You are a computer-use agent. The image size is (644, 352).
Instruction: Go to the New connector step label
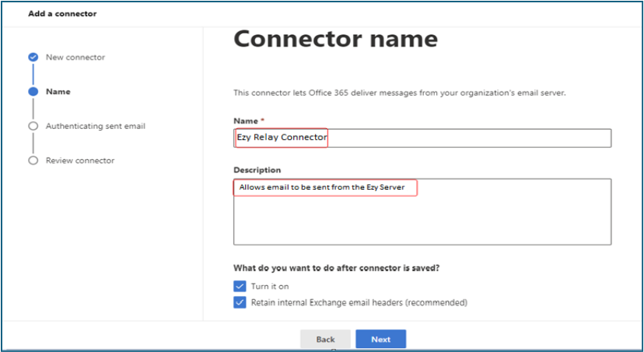(x=75, y=58)
